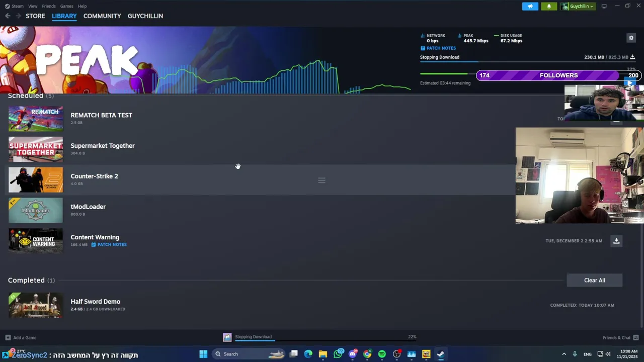Click the tModLoader thumbnail
644x362 pixels.
[x=36, y=210]
